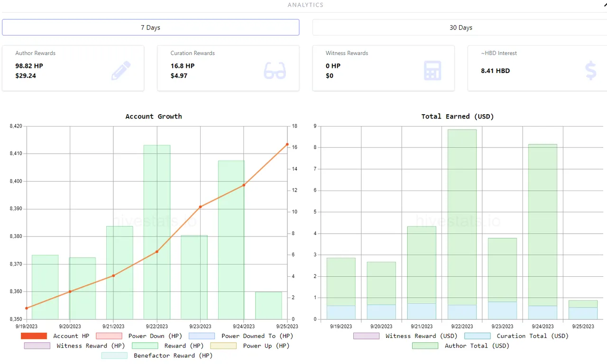
Task: Toggle Witness Reward (USD) legend swatch
Action: [x=367, y=336]
